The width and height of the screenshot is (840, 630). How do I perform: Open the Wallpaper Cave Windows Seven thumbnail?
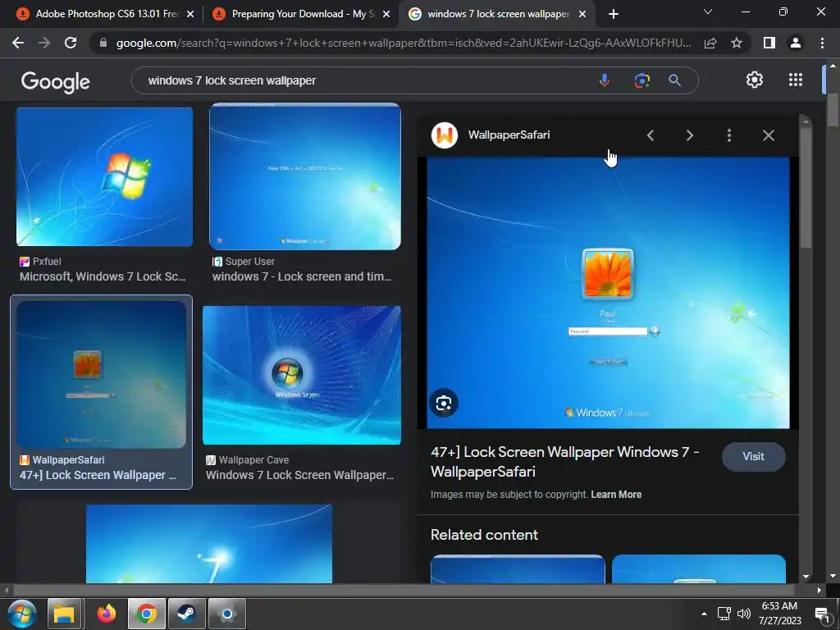pyautogui.click(x=302, y=375)
